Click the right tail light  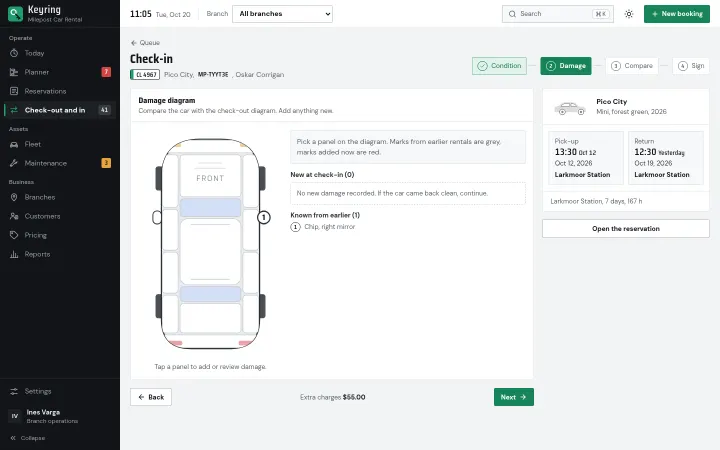click(x=245, y=343)
